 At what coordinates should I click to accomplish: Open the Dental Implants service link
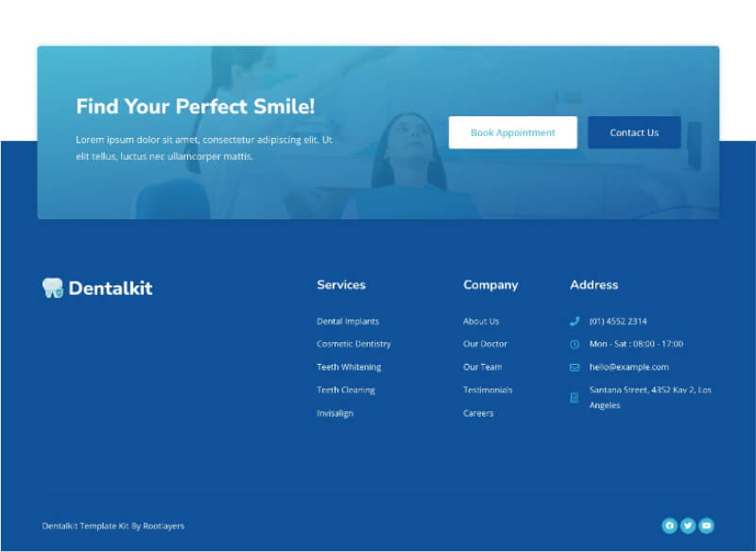[348, 321]
